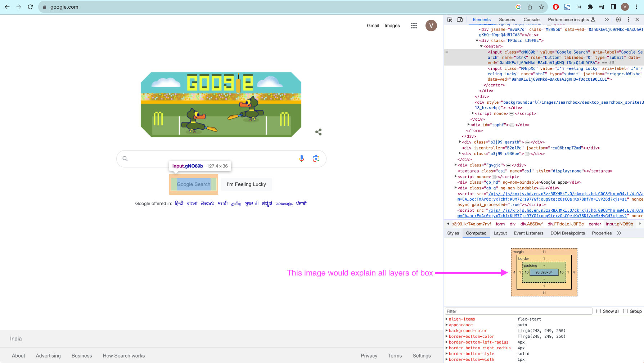Image resolution: width=644 pixels, height=363 pixels.
Task: Click the curly-braces extension icon
Action: click(579, 7)
